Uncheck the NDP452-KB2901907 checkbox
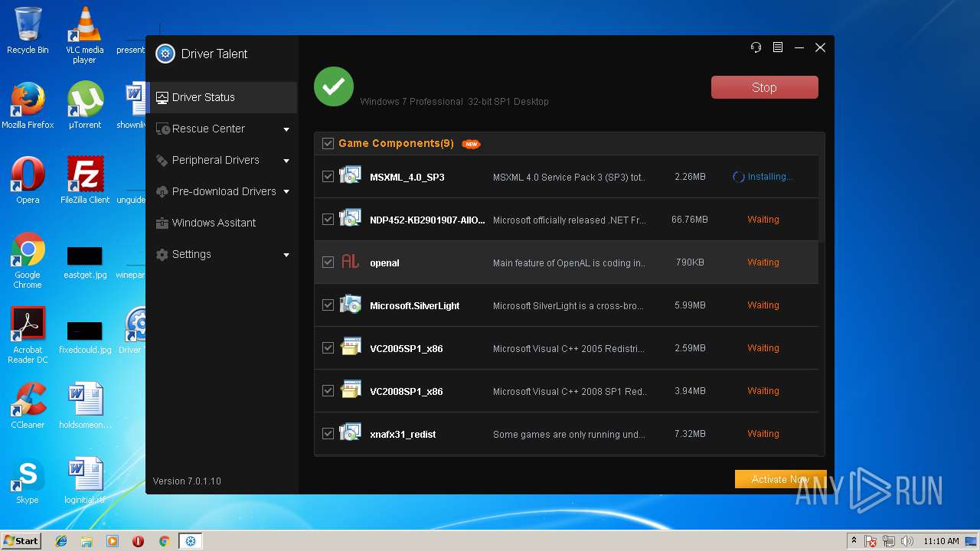980x551 pixels. (x=328, y=220)
